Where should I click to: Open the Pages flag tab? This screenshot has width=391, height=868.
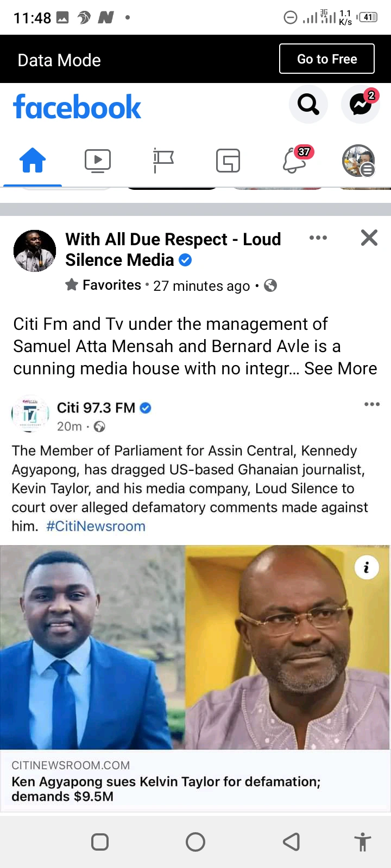coord(163,161)
